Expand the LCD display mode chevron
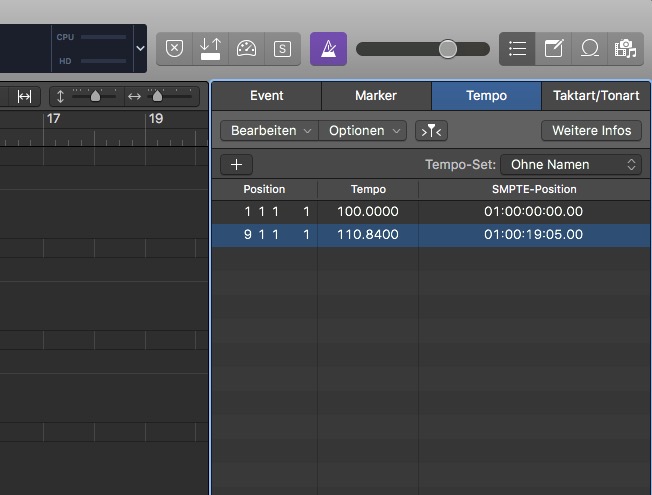 click(141, 48)
